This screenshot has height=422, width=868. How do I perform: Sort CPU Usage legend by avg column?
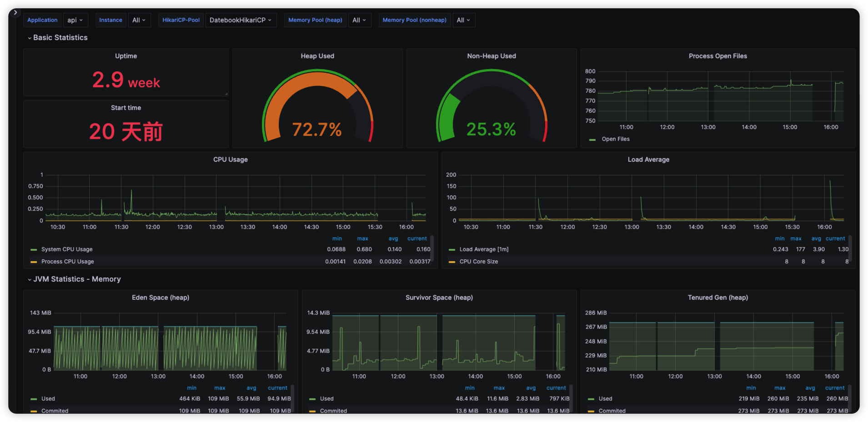(393, 238)
